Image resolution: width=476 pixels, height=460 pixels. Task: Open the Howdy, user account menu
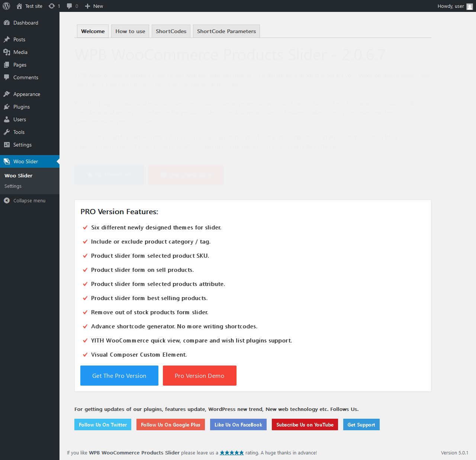pos(455,6)
